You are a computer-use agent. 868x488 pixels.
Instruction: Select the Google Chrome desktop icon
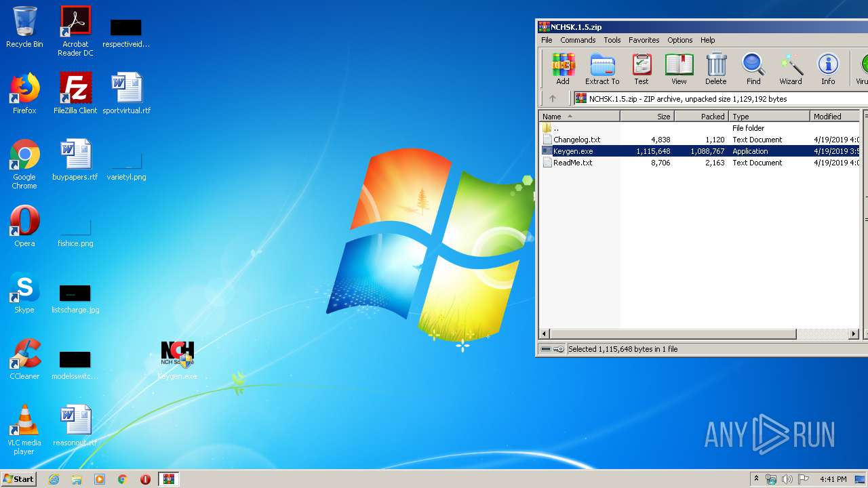click(x=24, y=164)
